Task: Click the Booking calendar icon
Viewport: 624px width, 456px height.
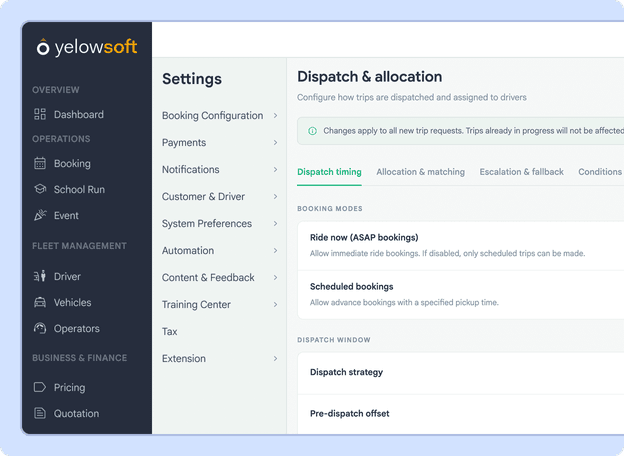Action: pos(40,163)
